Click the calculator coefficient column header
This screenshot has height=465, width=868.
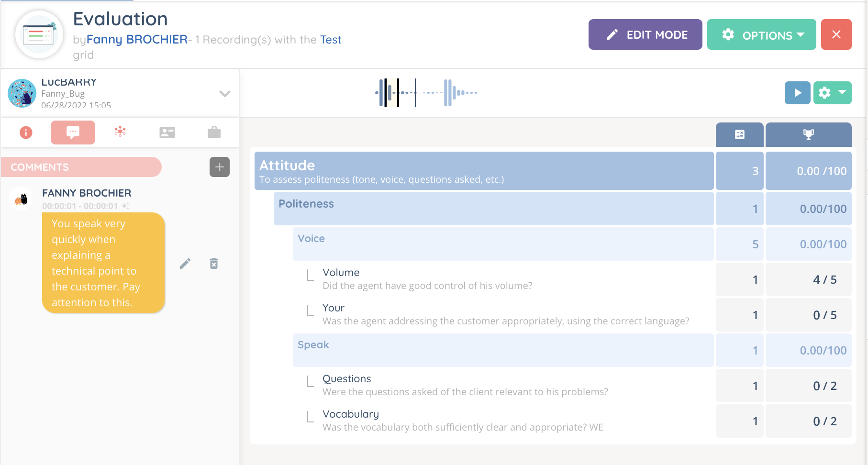(739, 135)
